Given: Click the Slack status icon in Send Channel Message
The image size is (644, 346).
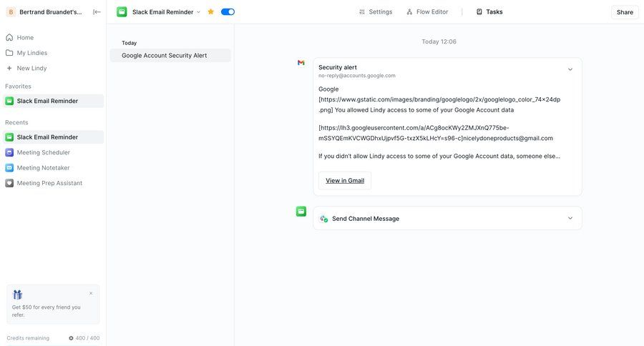Looking at the screenshot, I should click(323, 219).
